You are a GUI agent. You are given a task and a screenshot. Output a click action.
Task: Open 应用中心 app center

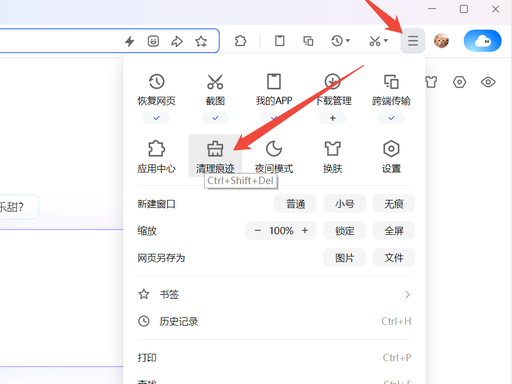[x=156, y=157]
